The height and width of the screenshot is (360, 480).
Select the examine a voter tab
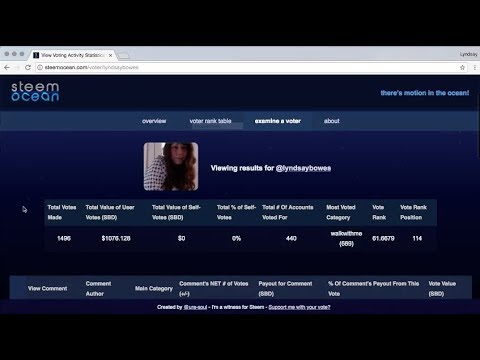278,121
